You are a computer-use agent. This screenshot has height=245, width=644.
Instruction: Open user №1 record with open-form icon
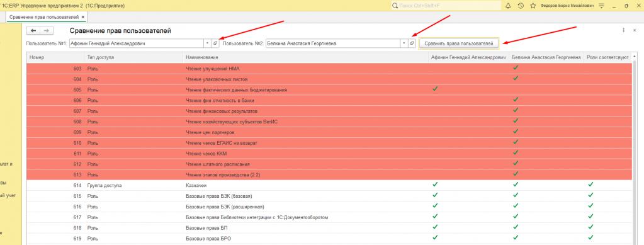215,43
